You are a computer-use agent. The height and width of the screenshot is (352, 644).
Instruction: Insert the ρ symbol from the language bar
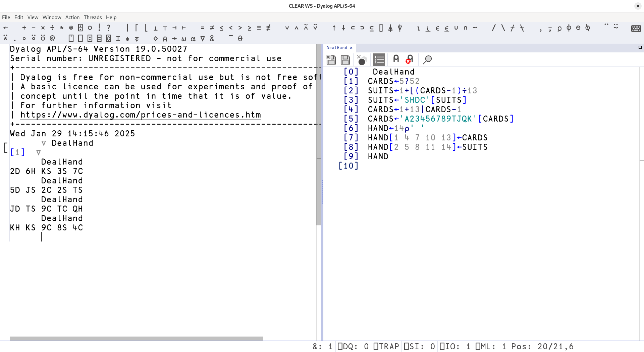click(x=559, y=29)
